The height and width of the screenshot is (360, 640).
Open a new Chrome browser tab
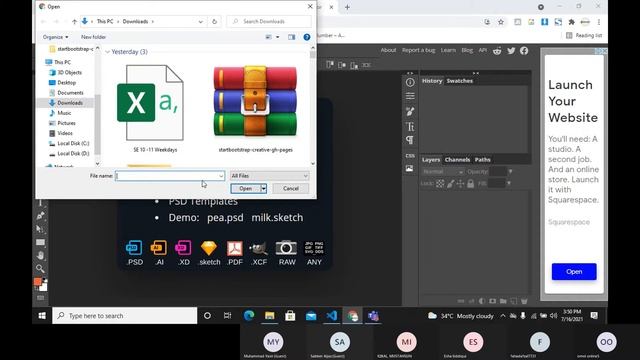[x=347, y=7]
